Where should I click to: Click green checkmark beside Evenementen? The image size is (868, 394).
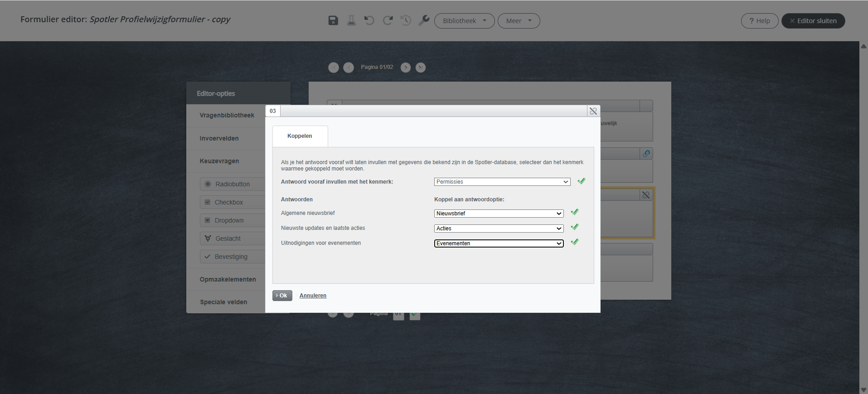(574, 242)
